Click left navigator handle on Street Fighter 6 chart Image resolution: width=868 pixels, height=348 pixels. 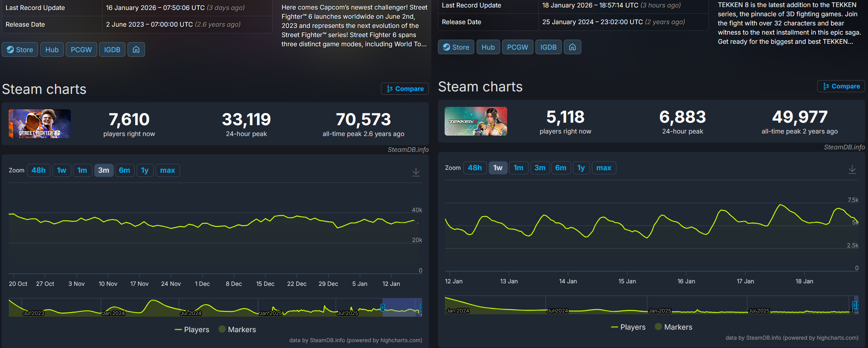pos(383,308)
